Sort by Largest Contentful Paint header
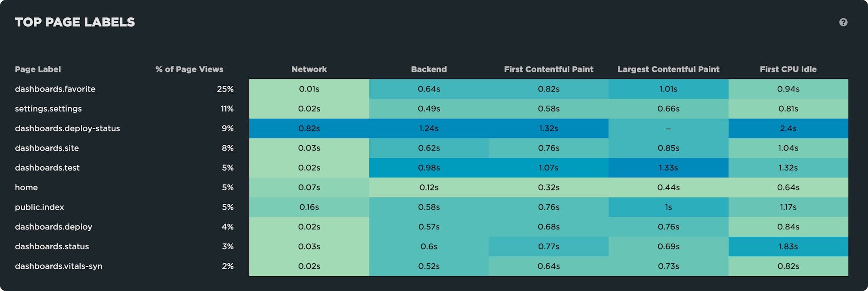The width and height of the screenshot is (868, 291). click(668, 69)
